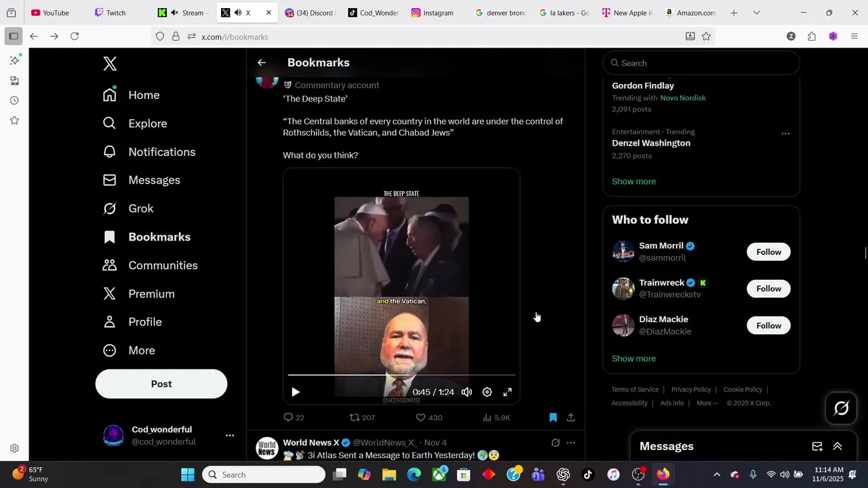
Task: Click the Windows taskbar search box
Action: [x=264, y=474]
